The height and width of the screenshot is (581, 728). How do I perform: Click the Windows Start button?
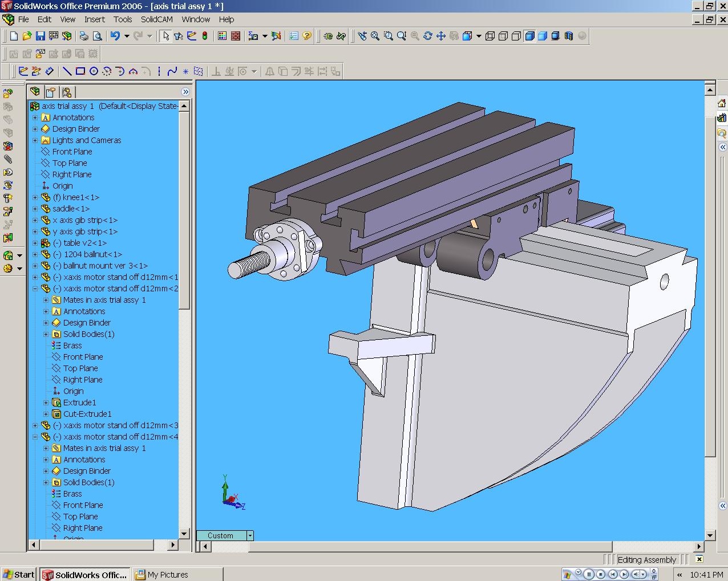point(19,574)
